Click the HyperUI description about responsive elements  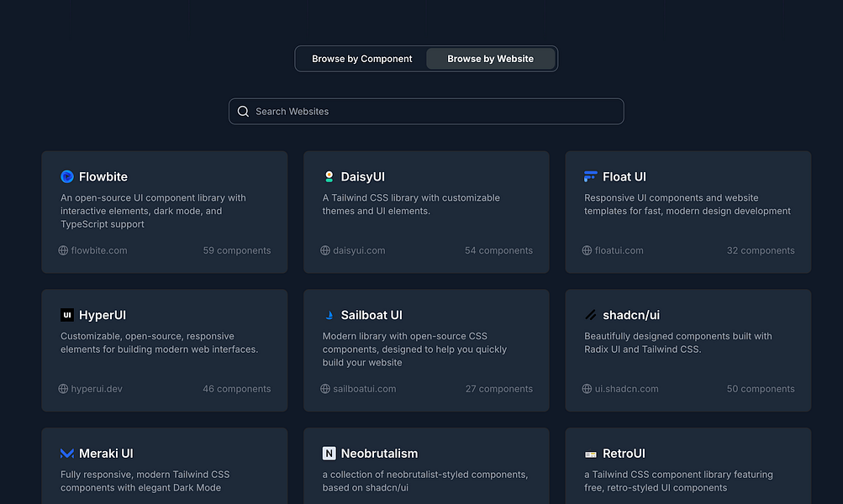159,342
